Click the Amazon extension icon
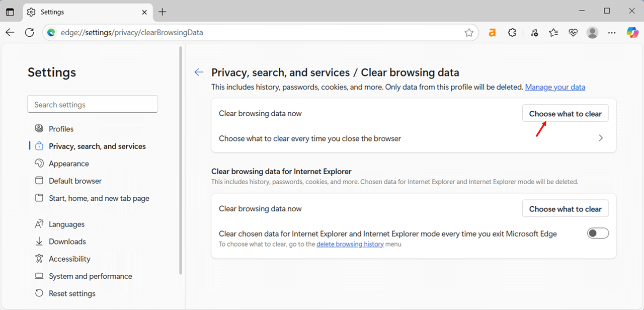 [x=492, y=32]
